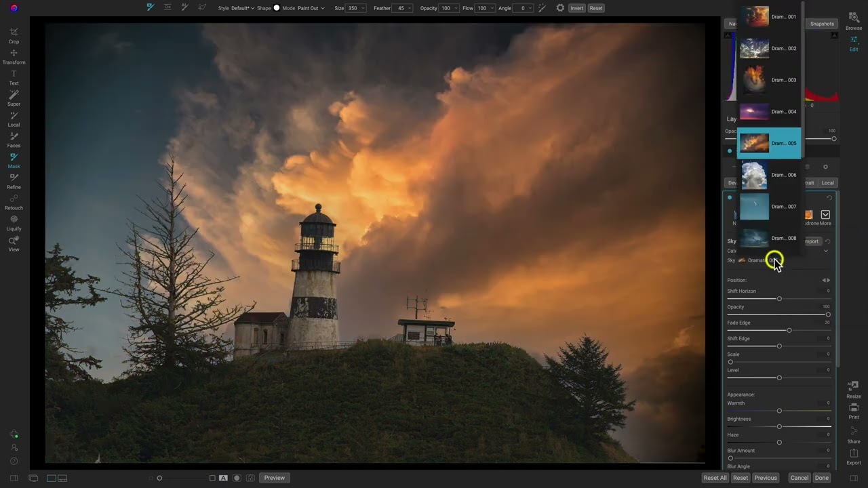Viewport: 868px width, 488px height.
Task: Open the Snapshots tab
Action: [x=822, y=24]
